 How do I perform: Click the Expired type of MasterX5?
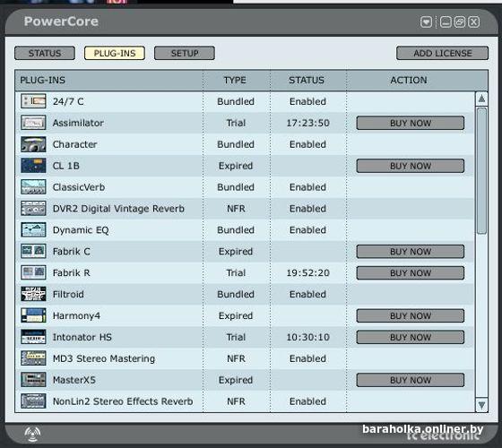click(x=236, y=380)
